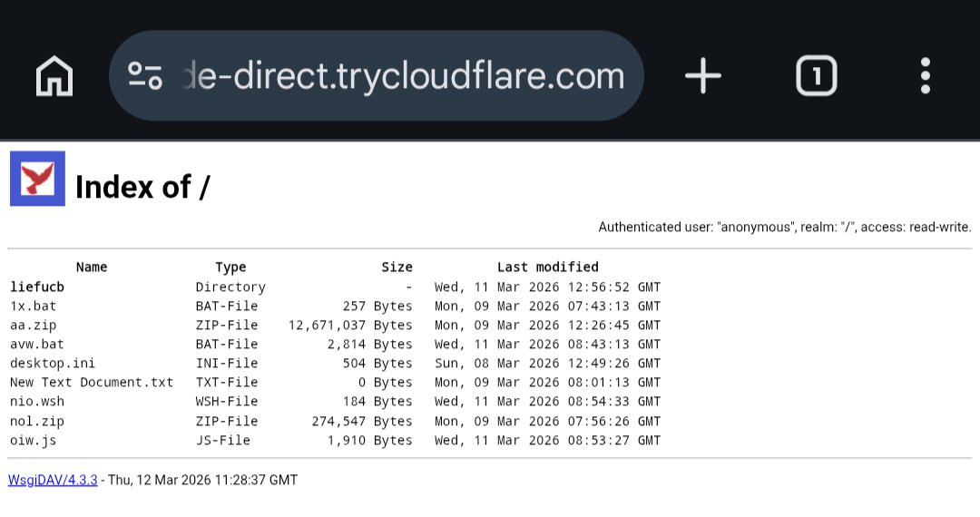The width and height of the screenshot is (980, 517).
Task: Tap the trycloudflare.com address bar
Action: (399, 76)
